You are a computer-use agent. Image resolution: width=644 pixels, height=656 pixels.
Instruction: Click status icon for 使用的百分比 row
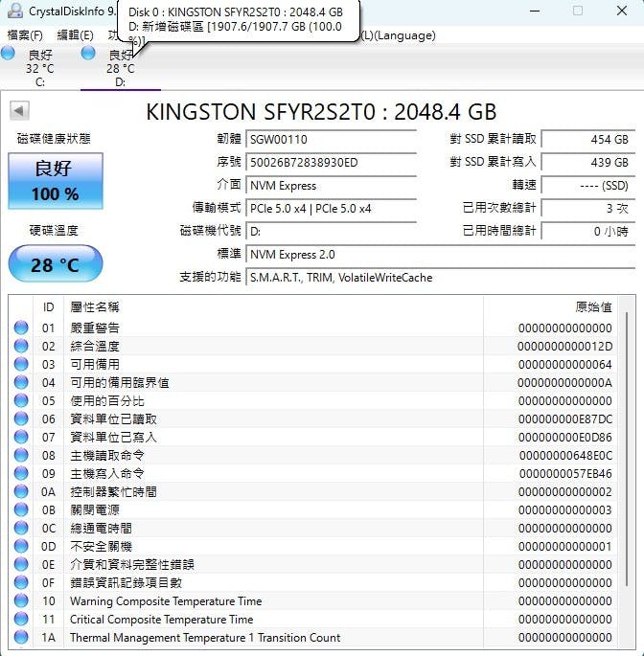tap(21, 401)
